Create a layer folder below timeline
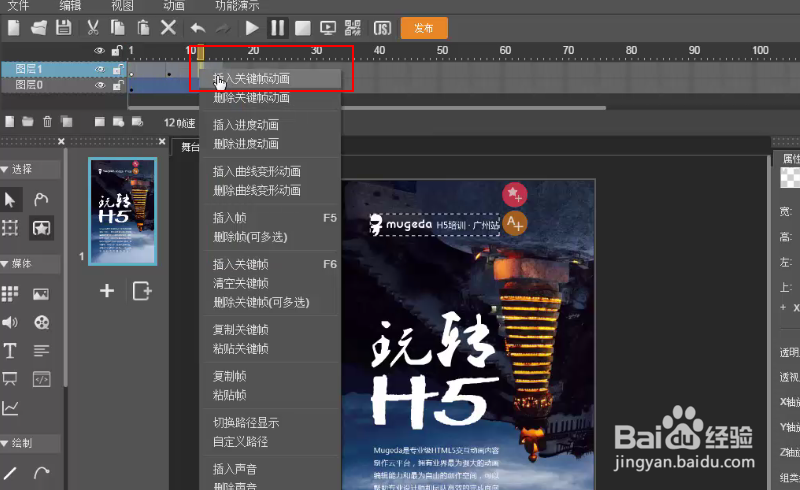 tap(28, 121)
